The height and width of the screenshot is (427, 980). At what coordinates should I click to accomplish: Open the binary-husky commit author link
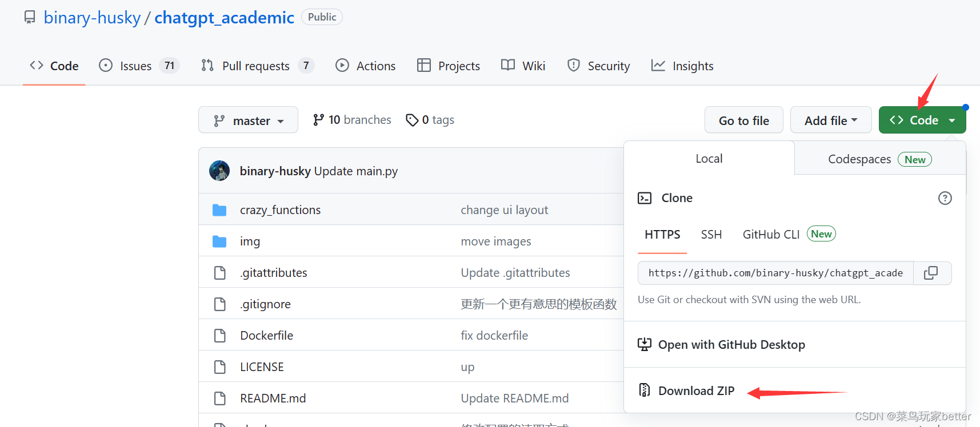pos(275,171)
